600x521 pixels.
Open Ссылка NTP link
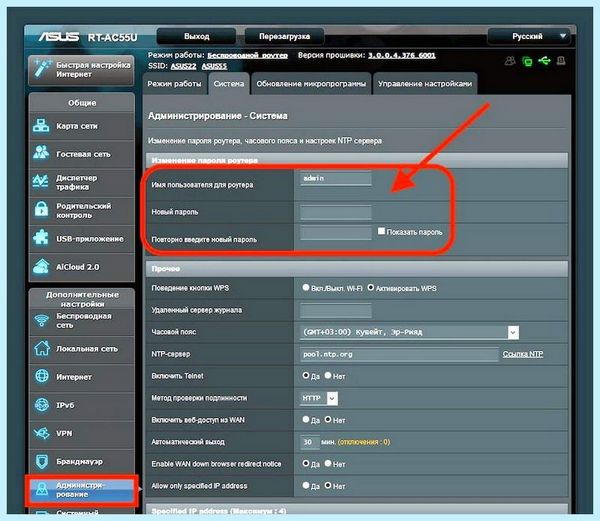tap(523, 354)
